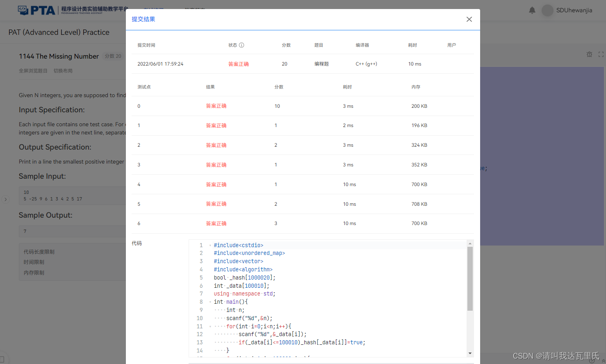Click the C++ (g++) compiler cell
The width and height of the screenshot is (606, 364).
(x=366, y=64)
